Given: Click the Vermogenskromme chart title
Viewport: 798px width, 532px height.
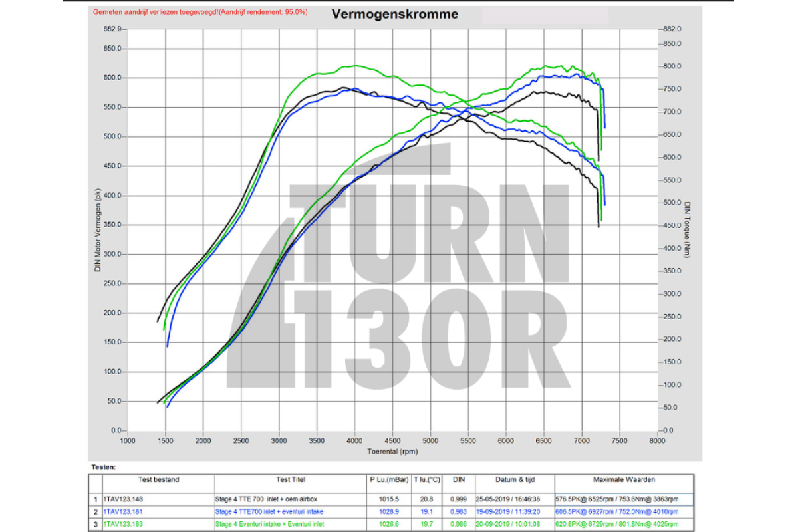Looking at the screenshot, I should click(396, 14).
